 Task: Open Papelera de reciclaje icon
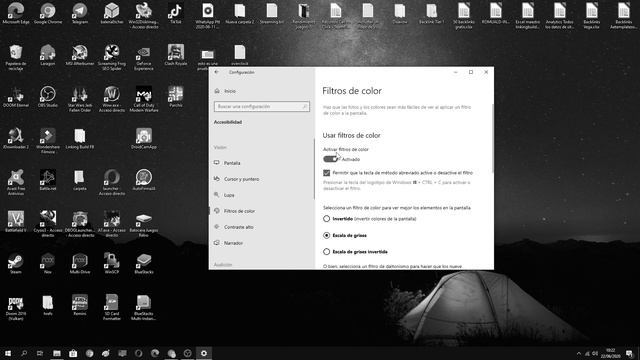(16, 58)
